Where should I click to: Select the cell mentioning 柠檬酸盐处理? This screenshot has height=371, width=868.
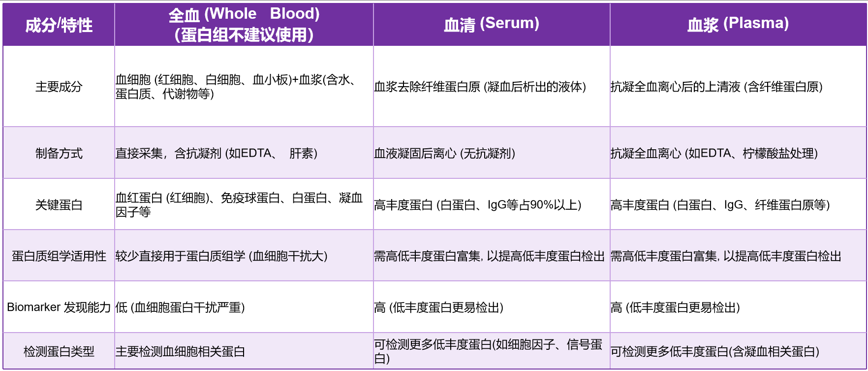[x=713, y=153]
